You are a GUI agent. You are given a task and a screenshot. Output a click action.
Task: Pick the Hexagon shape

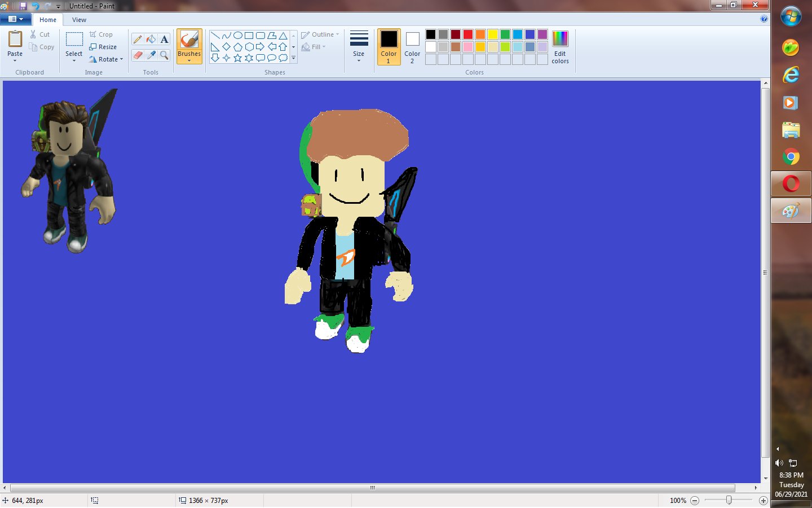[249, 46]
